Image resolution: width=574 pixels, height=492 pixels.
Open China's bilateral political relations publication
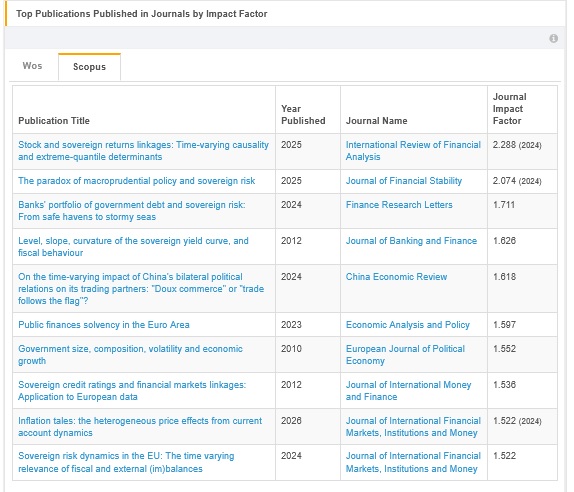(x=141, y=289)
